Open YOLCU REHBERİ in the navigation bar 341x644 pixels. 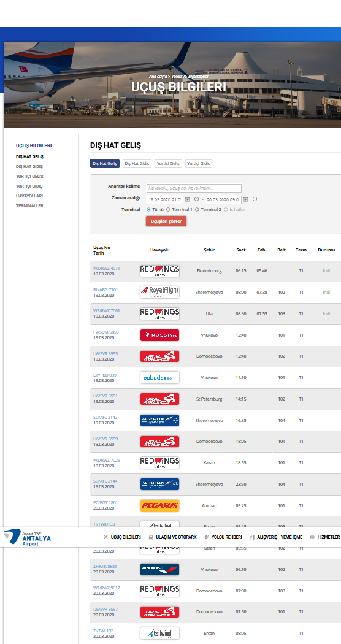click(x=223, y=537)
